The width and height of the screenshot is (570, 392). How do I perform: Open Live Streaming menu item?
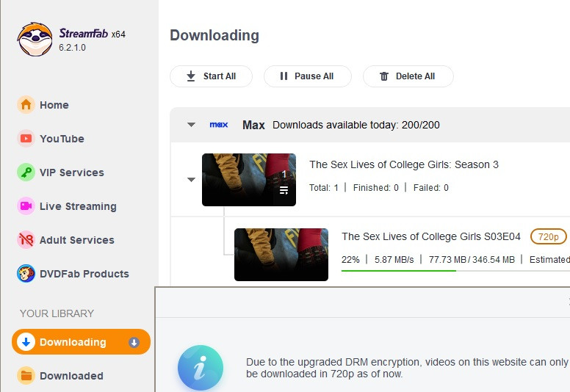(78, 206)
